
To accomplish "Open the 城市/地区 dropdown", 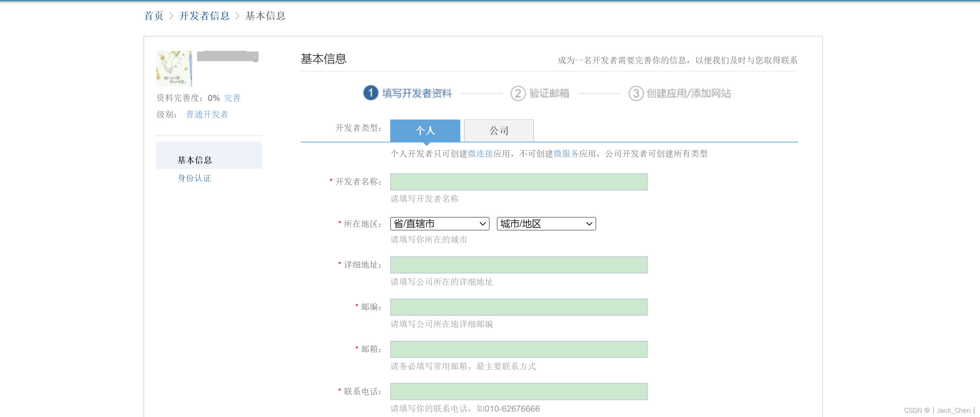I will (546, 224).
